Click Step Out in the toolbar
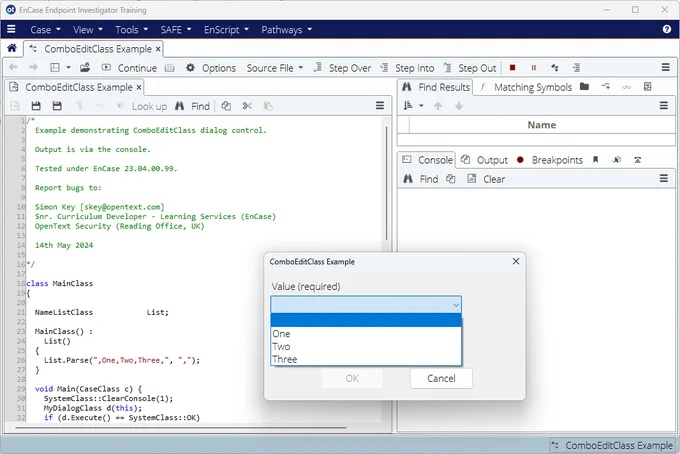Screen dimensions: 680x454 pos(477,68)
